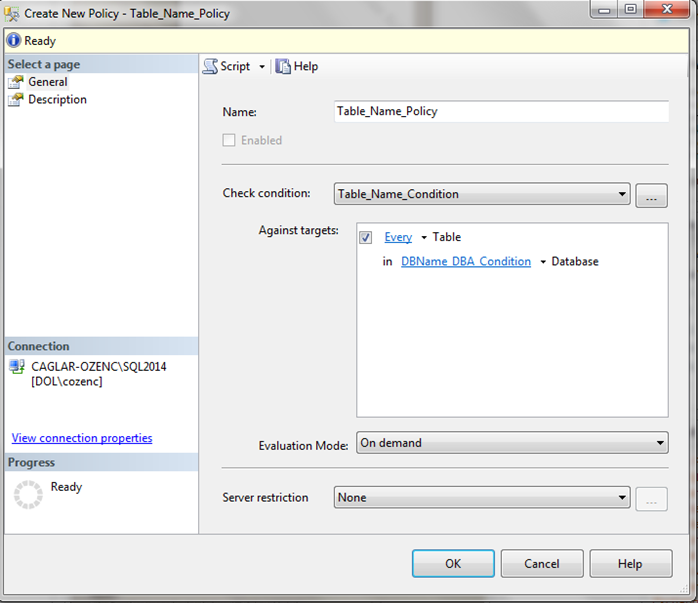Open the Script dropdown arrow
The height and width of the screenshot is (603, 698).
(262, 67)
